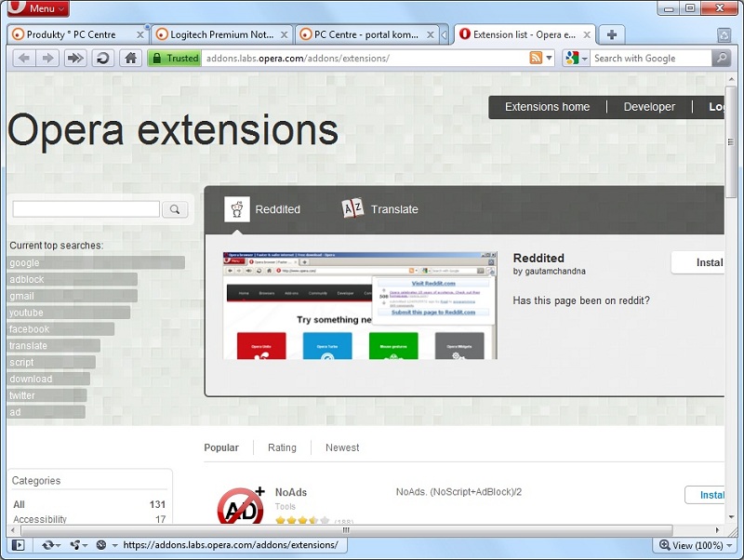
Task: Open the Extensions home link
Action: 548,107
